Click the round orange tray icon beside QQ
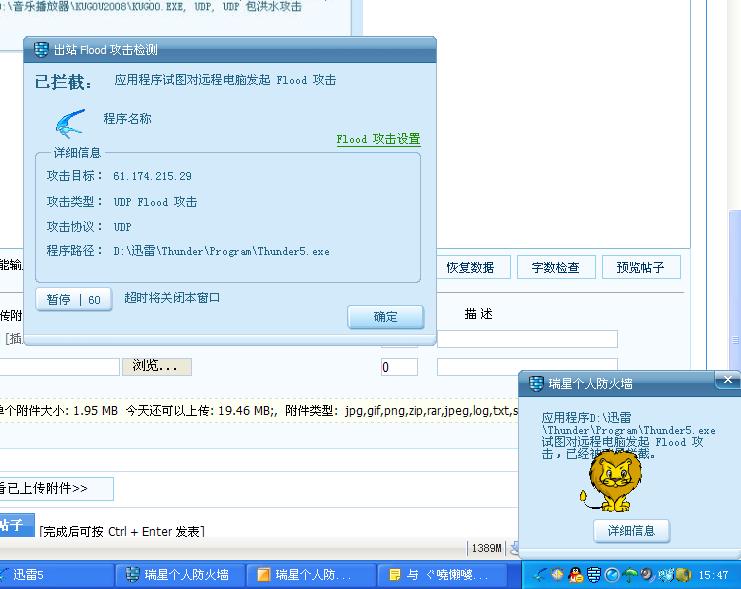This screenshot has height=589, width=741. point(557,574)
